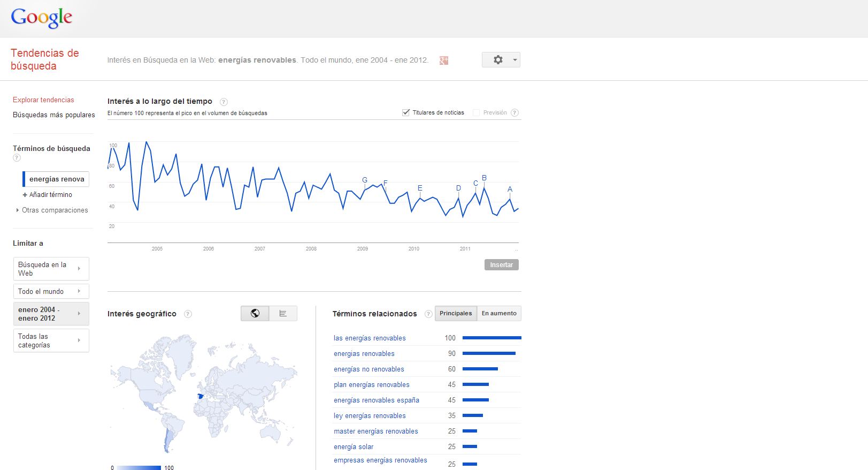Switch to the En aumento tab
The height and width of the screenshot is (470, 868).
click(x=499, y=314)
